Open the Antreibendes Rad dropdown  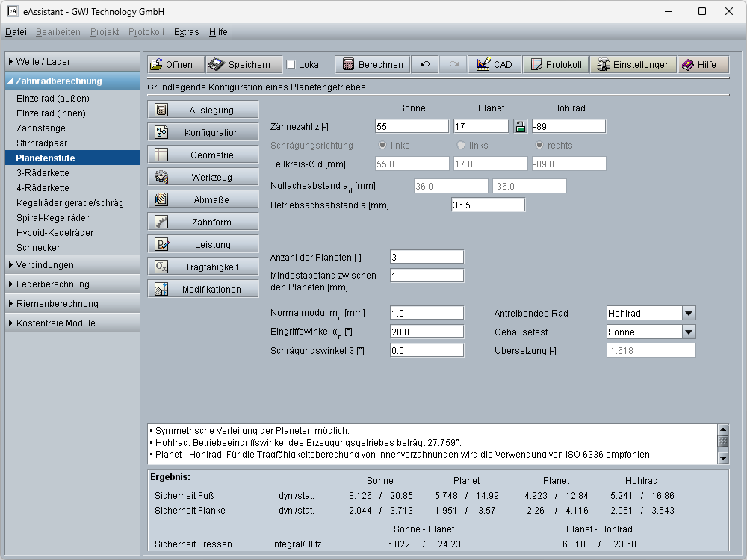click(688, 314)
